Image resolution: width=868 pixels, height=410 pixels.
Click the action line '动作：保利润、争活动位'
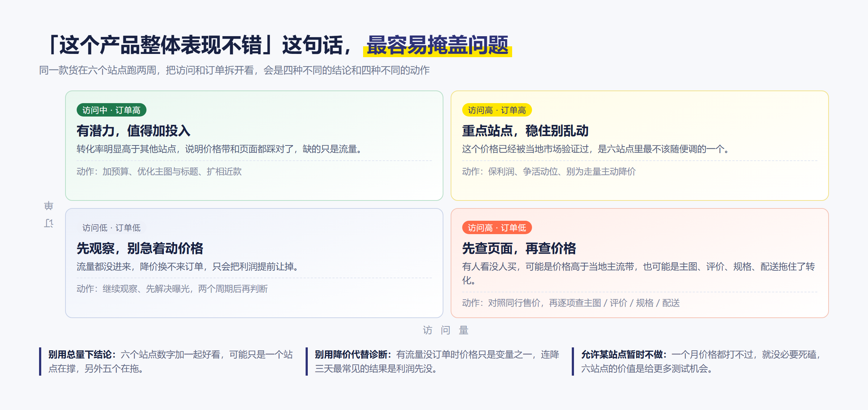click(x=549, y=171)
